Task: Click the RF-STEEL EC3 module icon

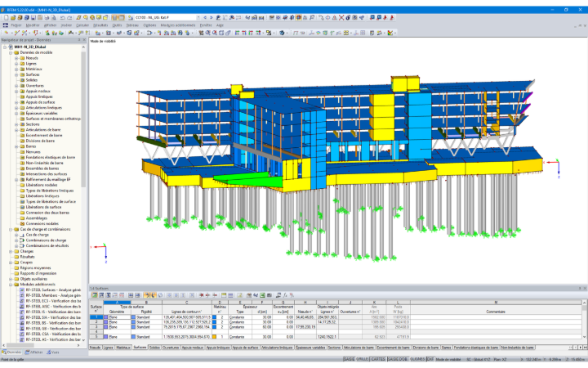Action: pos(22,301)
